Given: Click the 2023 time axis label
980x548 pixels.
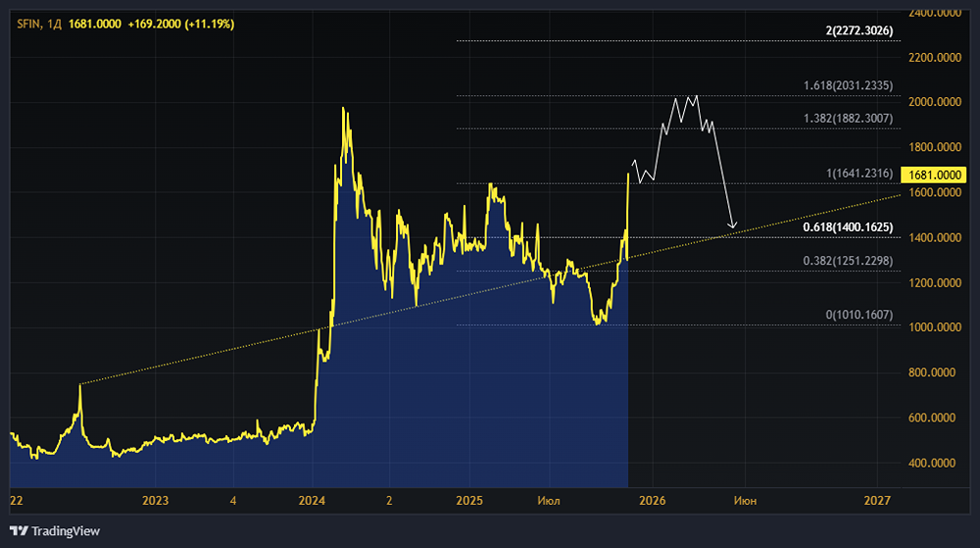Looking at the screenshot, I should point(155,501).
